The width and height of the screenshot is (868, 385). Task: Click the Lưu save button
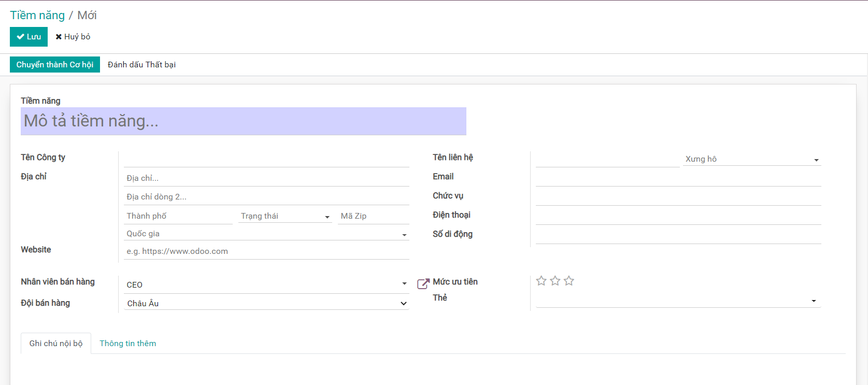click(29, 37)
